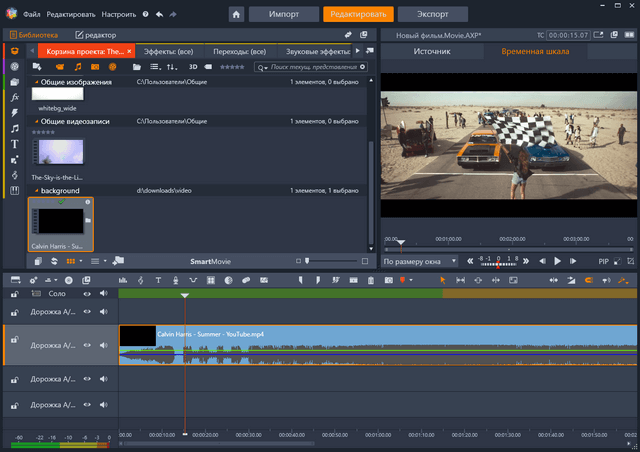Mute audio of the Solo track
This screenshot has width=640, height=452.
(103, 295)
